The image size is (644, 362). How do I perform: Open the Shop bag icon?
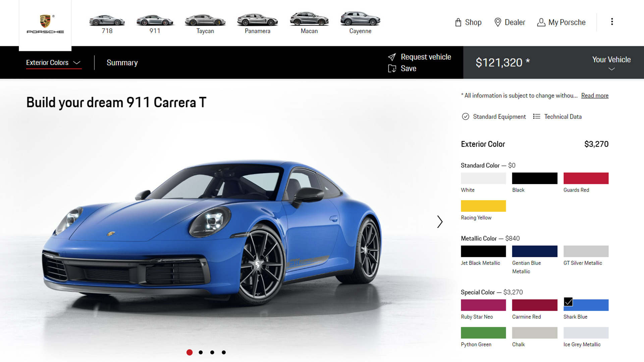point(458,22)
